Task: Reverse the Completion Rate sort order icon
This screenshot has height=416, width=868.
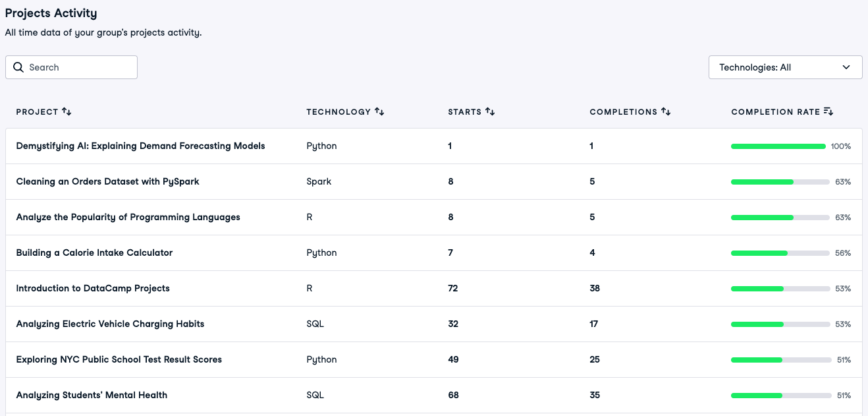Action: pos(828,112)
